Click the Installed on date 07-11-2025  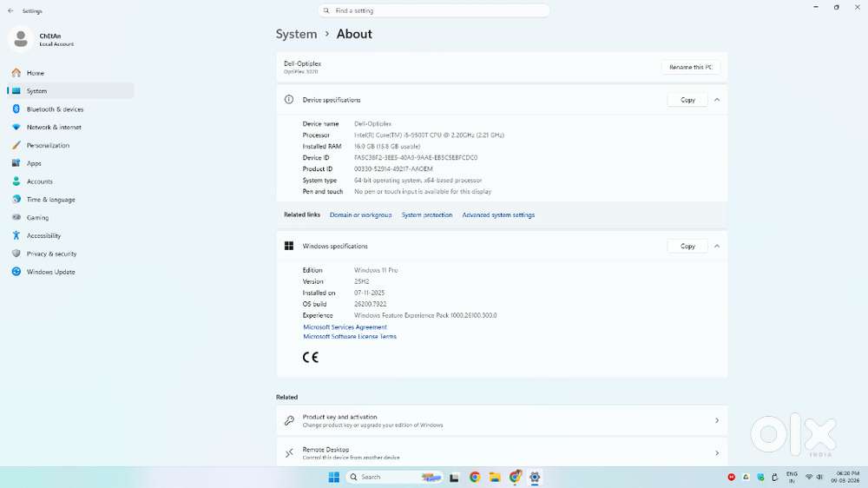pyautogui.click(x=369, y=293)
